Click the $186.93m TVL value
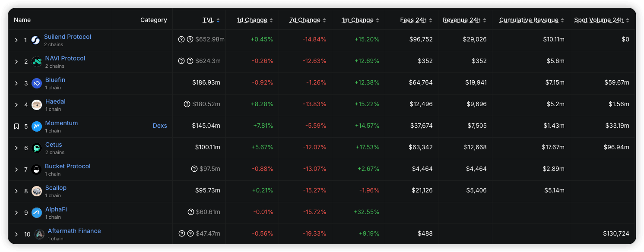644x252 pixels. 206,82
